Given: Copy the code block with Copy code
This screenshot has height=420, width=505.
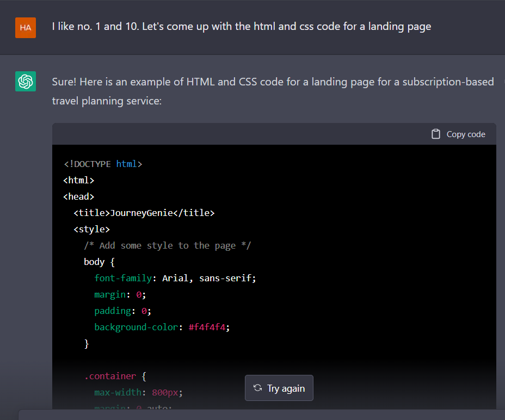Looking at the screenshot, I should click(458, 134).
